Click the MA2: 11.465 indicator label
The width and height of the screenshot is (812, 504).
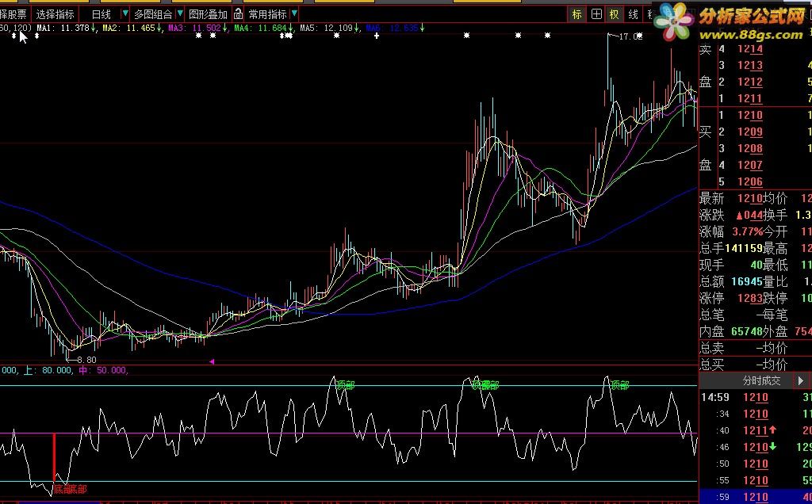(x=132, y=28)
